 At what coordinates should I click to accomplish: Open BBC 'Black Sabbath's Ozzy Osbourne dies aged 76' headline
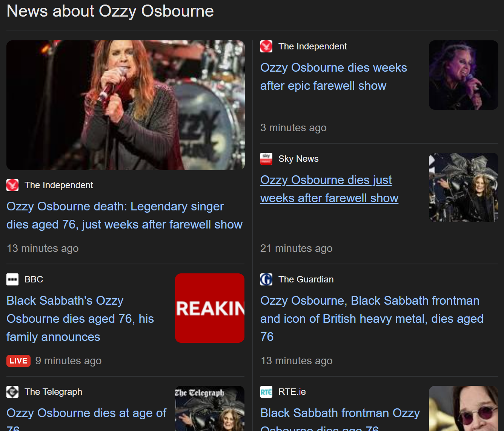pos(80,319)
